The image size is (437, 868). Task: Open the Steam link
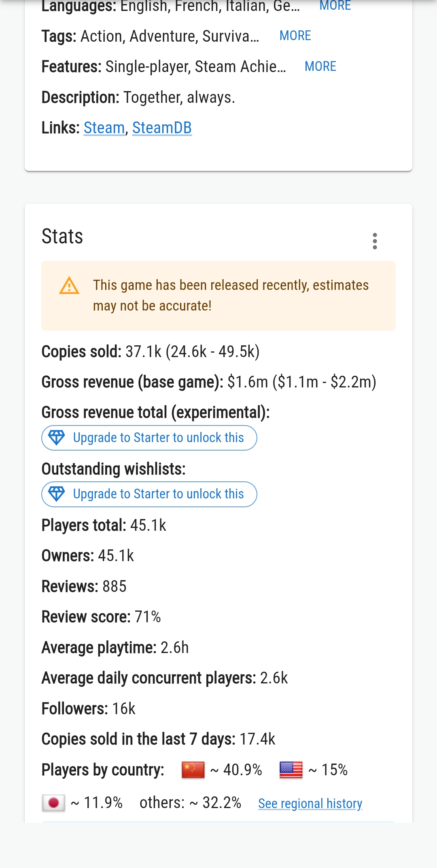click(x=104, y=128)
